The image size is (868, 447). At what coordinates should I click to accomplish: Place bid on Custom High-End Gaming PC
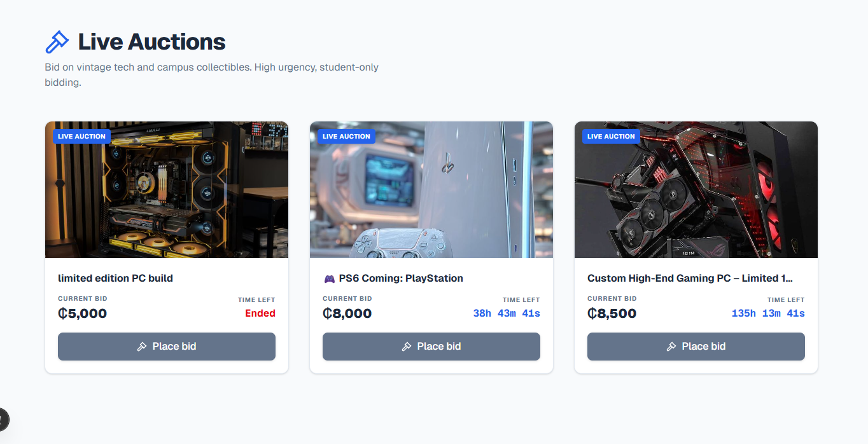tap(696, 347)
